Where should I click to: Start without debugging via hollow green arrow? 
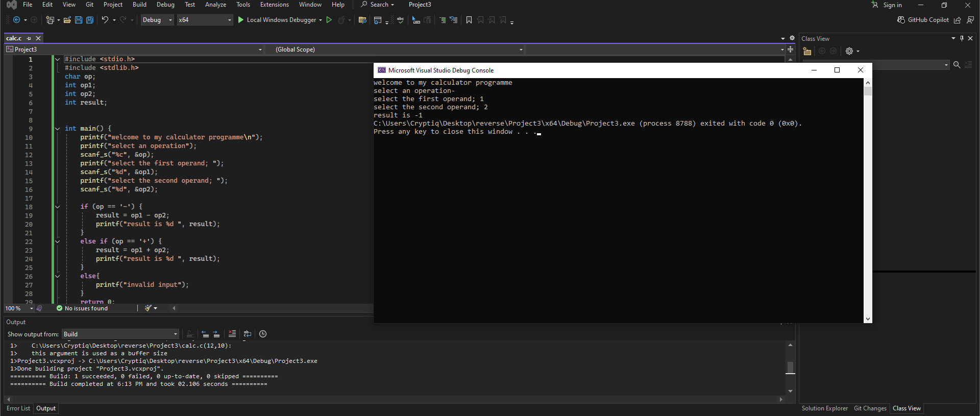(x=329, y=20)
